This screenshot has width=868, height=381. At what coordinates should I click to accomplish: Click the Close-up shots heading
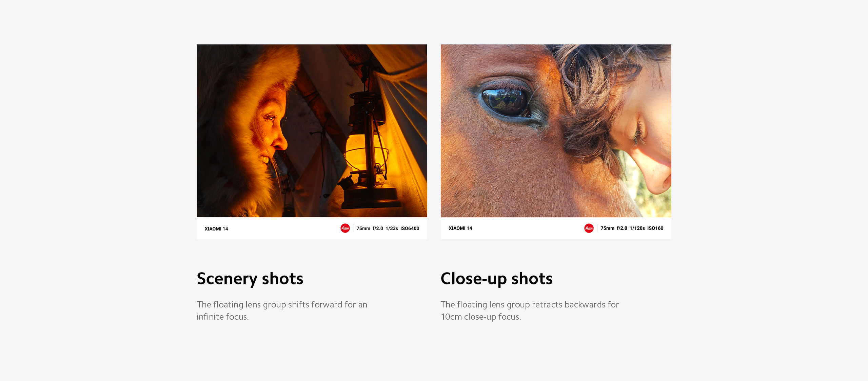click(x=497, y=279)
